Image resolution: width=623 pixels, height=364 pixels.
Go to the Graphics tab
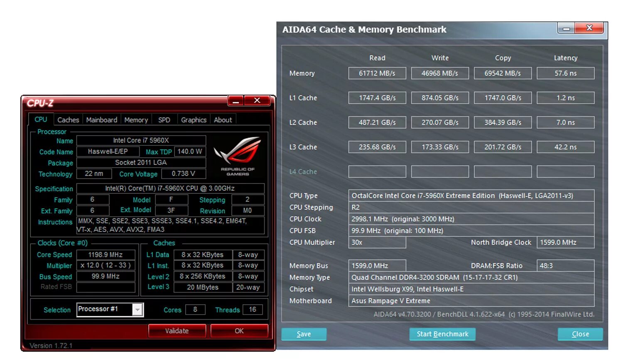coord(194,120)
